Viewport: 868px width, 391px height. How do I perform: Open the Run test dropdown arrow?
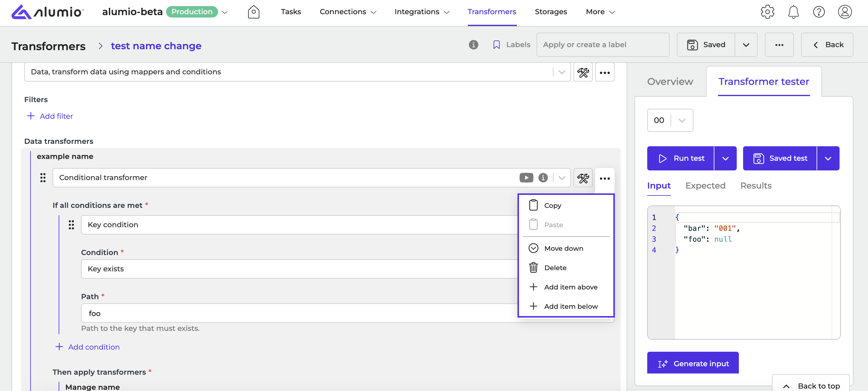coord(725,158)
